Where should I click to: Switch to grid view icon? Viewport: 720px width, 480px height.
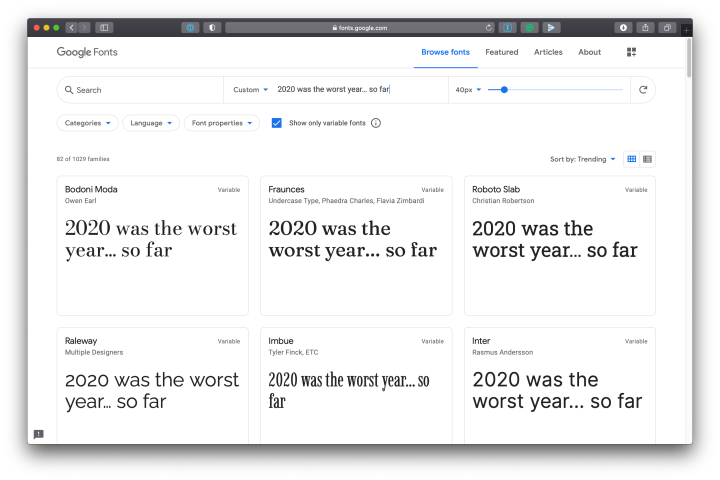click(x=631, y=159)
